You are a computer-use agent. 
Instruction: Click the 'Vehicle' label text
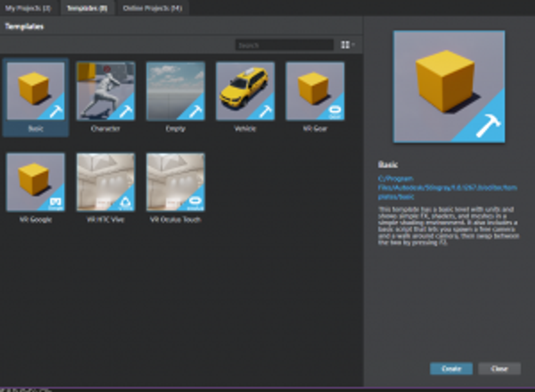click(x=245, y=128)
